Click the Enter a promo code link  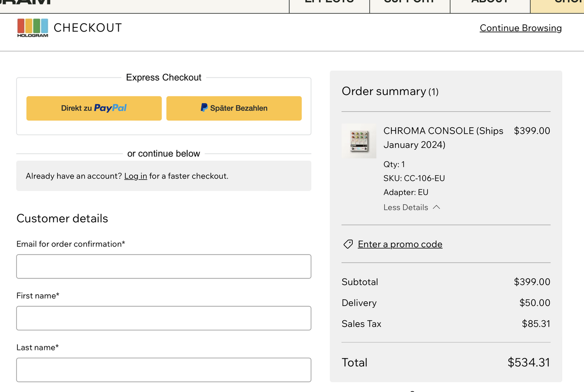click(400, 244)
